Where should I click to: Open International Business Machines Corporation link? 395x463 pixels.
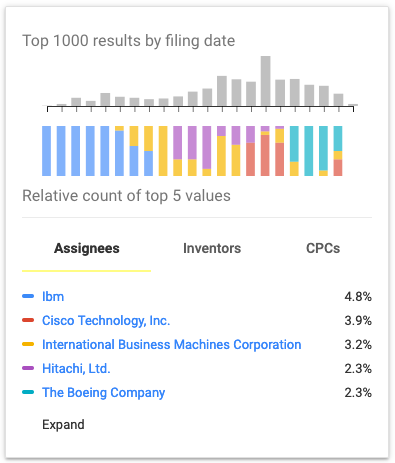point(172,345)
